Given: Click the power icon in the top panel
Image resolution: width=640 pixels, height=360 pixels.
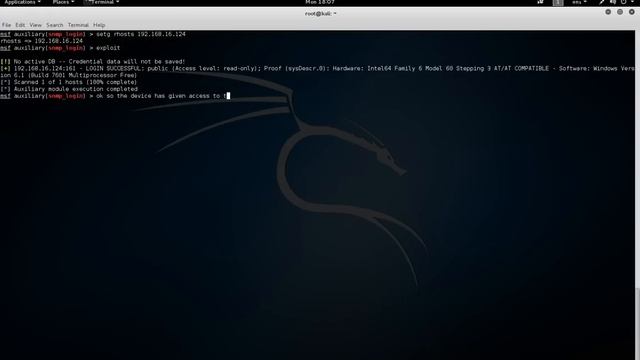Looking at the screenshot, I should [x=623, y=2].
